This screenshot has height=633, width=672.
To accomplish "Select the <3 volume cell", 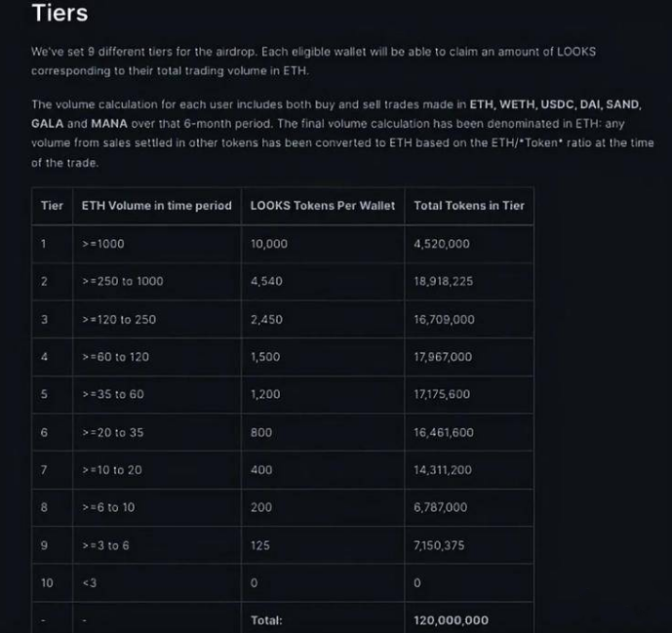I will 157,583.
